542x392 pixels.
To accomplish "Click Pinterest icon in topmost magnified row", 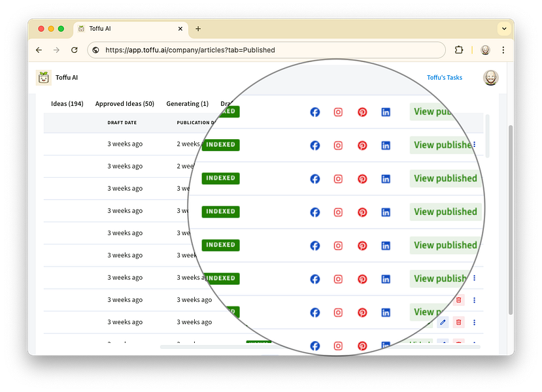I will click(x=362, y=112).
